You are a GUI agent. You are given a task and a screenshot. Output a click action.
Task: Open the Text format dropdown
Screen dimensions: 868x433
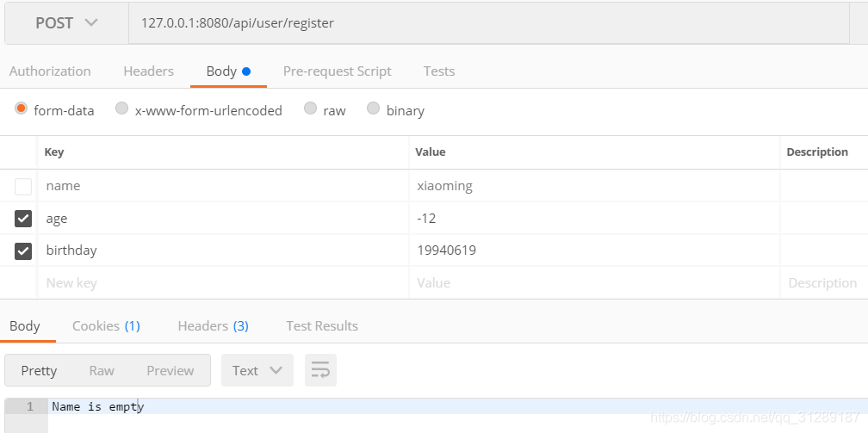click(257, 370)
